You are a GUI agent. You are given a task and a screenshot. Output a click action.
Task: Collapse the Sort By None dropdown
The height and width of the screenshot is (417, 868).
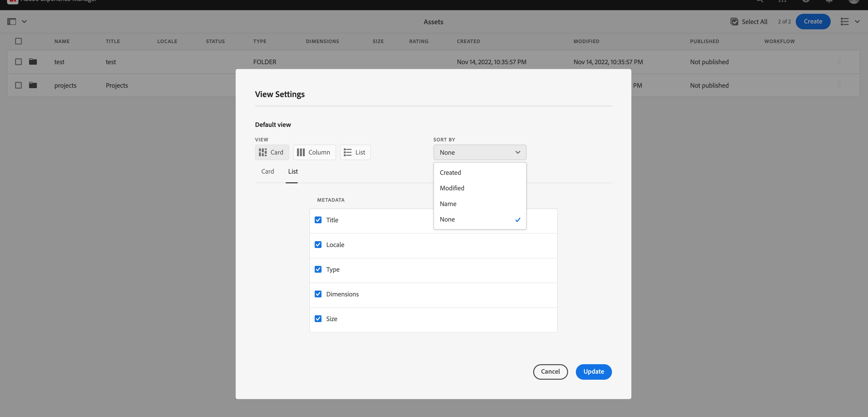pos(480,153)
